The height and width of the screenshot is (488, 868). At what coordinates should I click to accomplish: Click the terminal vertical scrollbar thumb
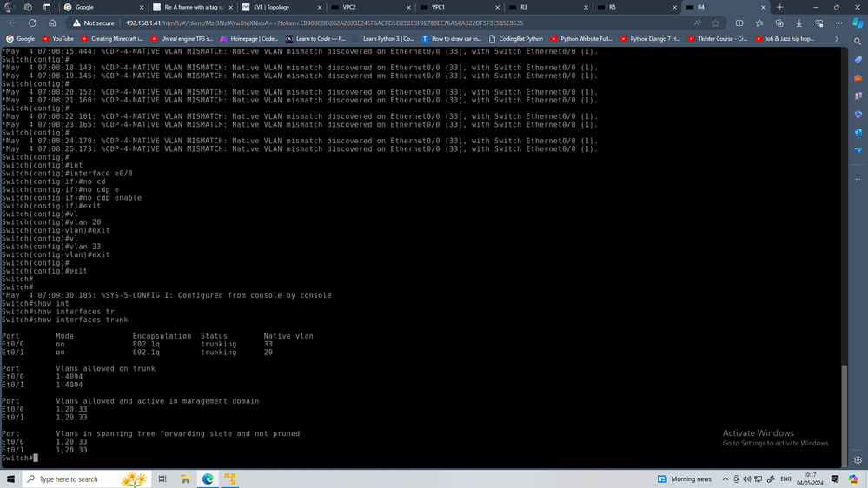point(845,415)
